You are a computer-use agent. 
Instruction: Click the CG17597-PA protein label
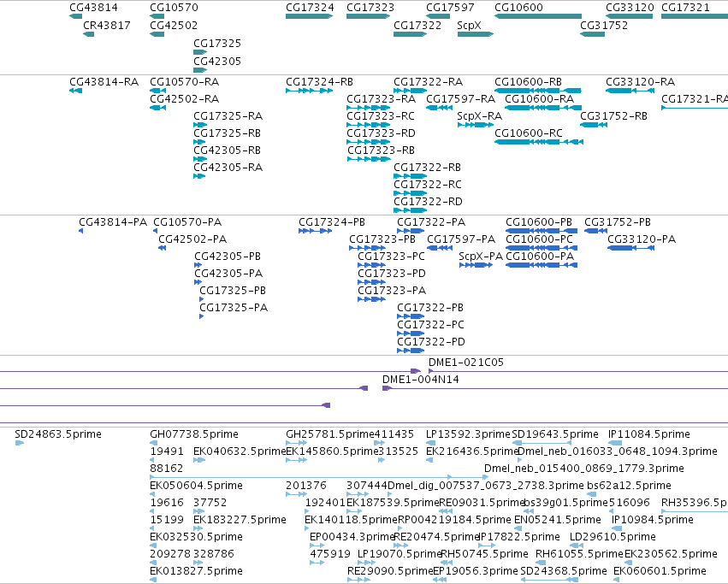(x=461, y=239)
